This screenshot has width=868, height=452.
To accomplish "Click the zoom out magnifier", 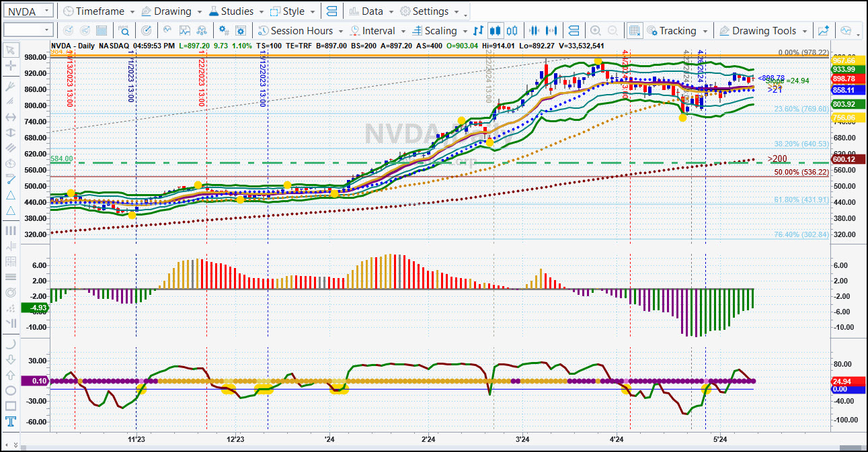I will (613, 30).
